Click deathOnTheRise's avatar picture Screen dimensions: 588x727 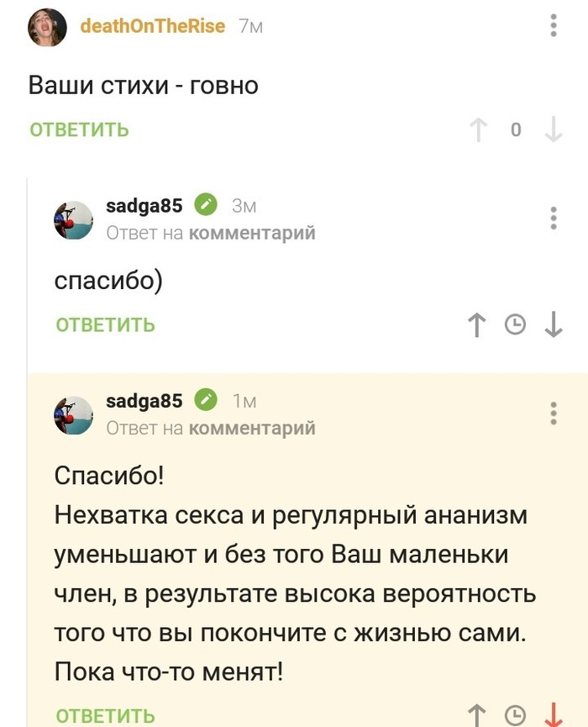pos(48,26)
